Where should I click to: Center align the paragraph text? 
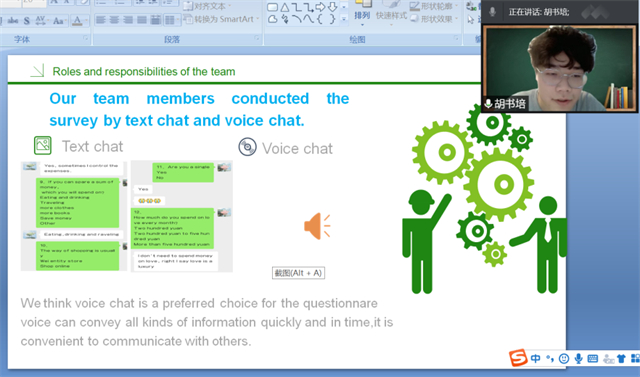(x=114, y=20)
